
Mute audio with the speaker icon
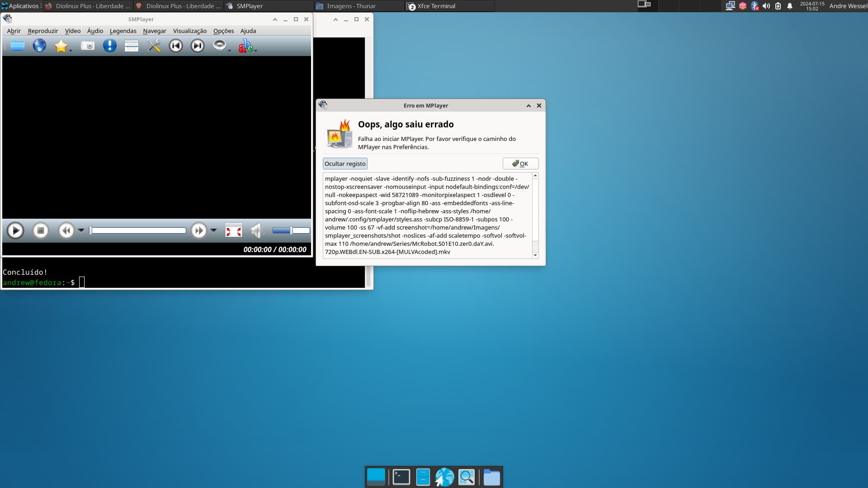click(x=257, y=230)
